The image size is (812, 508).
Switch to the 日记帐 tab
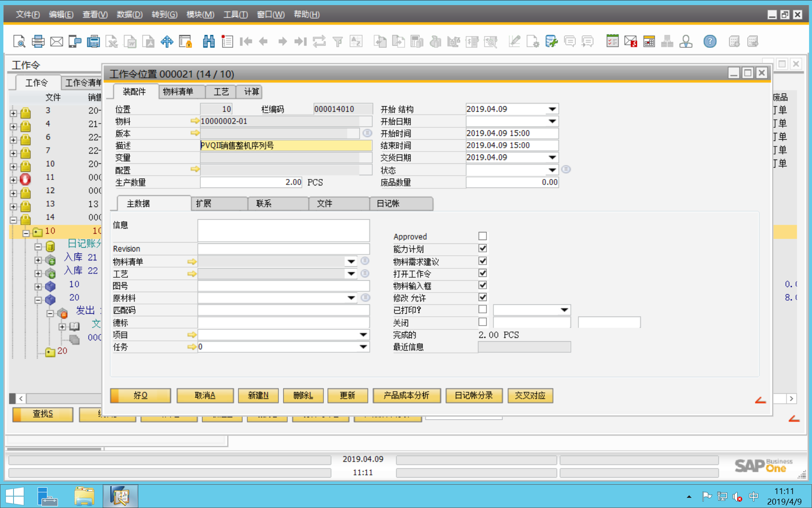[x=401, y=204]
